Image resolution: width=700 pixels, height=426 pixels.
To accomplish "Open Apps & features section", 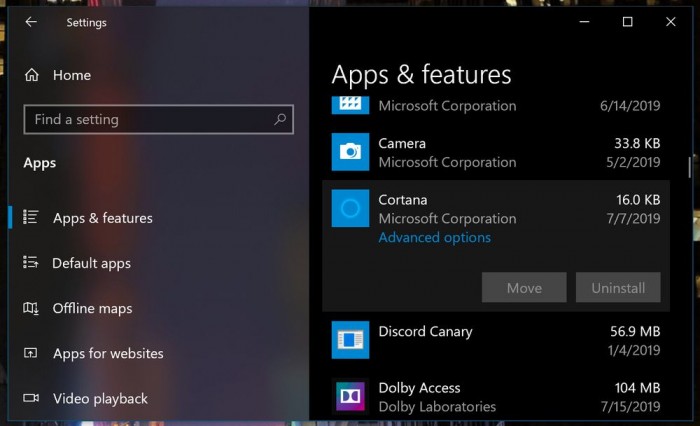I will click(102, 218).
